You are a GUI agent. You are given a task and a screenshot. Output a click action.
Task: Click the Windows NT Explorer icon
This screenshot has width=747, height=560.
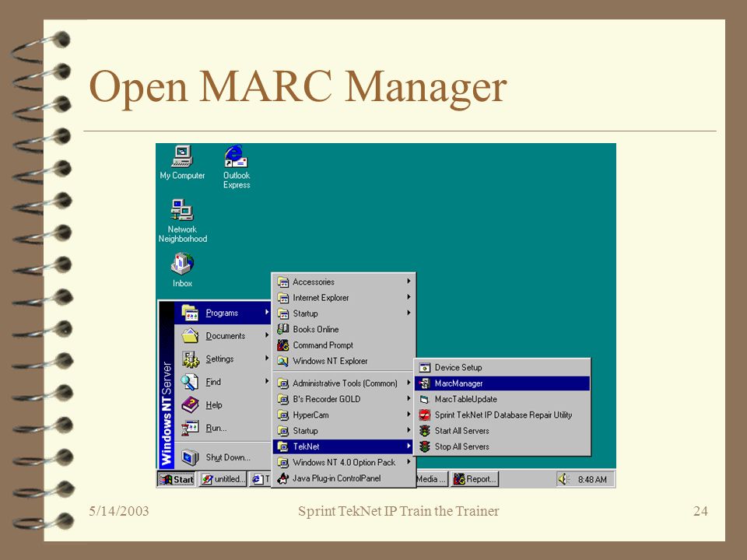(283, 361)
